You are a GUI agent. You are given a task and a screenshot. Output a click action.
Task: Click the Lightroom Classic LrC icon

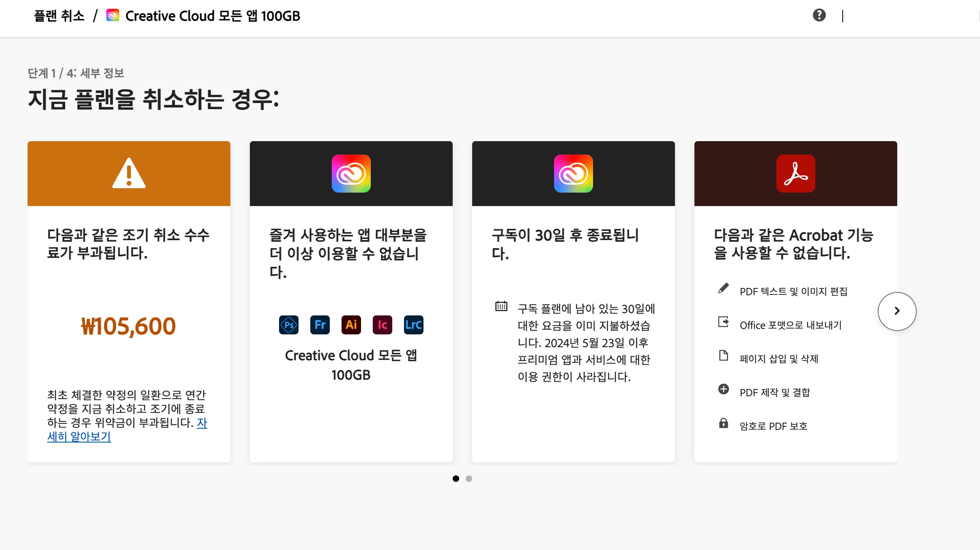pyautogui.click(x=413, y=325)
